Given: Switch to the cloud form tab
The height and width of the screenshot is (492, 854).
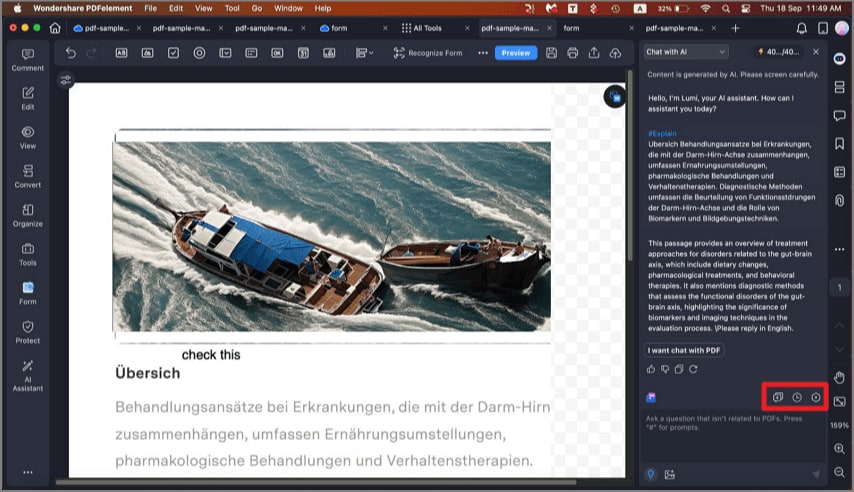Looking at the screenshot, I should (333, 28).
